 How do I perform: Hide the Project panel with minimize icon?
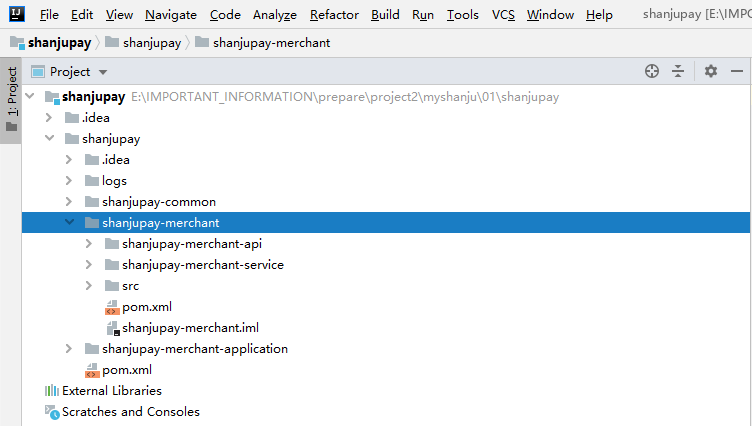click(737, 71)
